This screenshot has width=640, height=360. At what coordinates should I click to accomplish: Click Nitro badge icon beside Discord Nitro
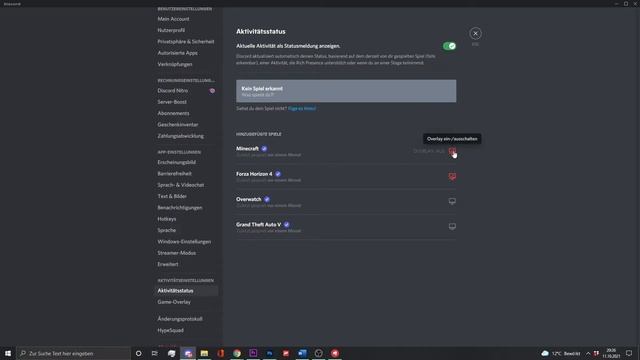[212, 91]
